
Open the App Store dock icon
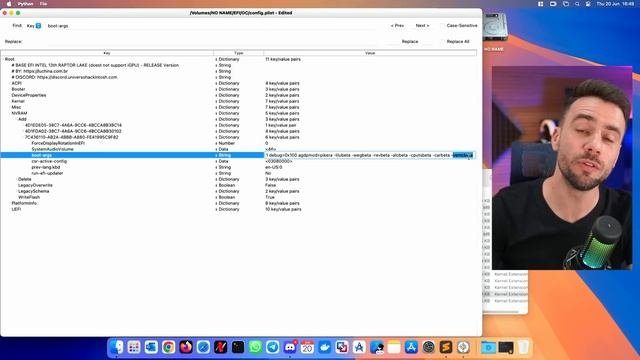click(411, 347)
